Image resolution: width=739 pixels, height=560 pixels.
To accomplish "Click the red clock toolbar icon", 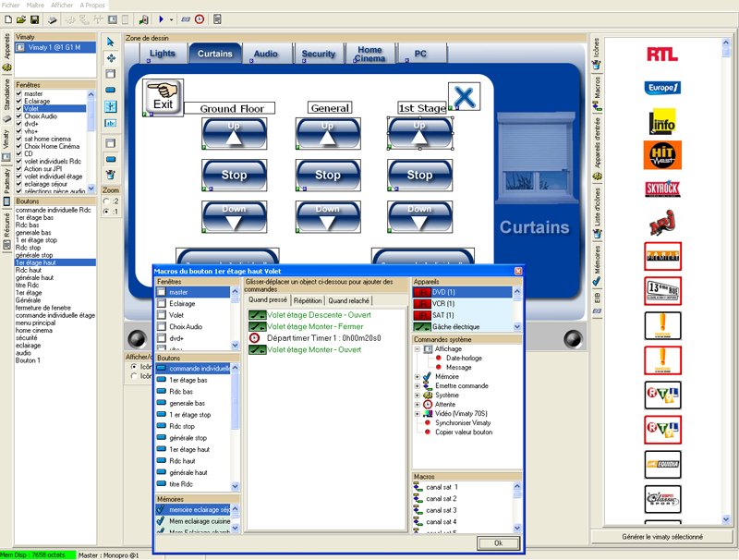I will coord(200,19).
